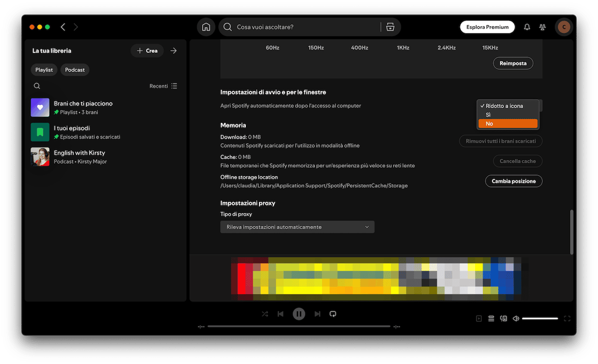Open the I tuoi episodi title
598x364 pixels.
[72, 128]
